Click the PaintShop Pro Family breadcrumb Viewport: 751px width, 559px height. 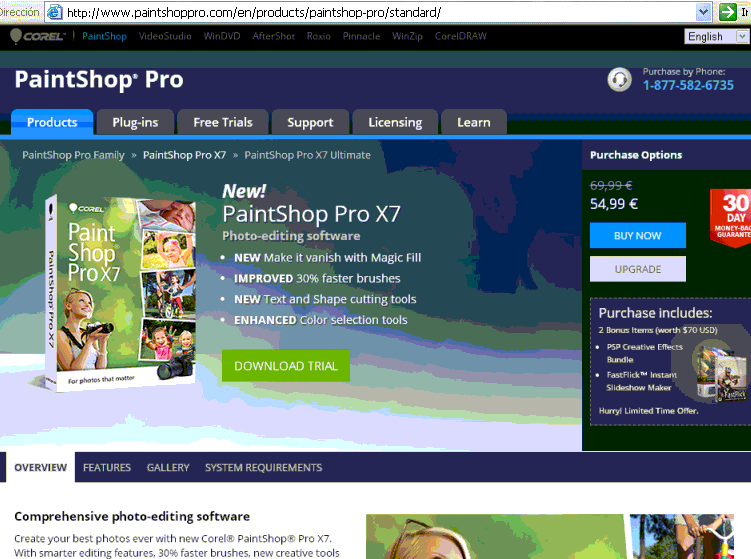click(73, 155)
